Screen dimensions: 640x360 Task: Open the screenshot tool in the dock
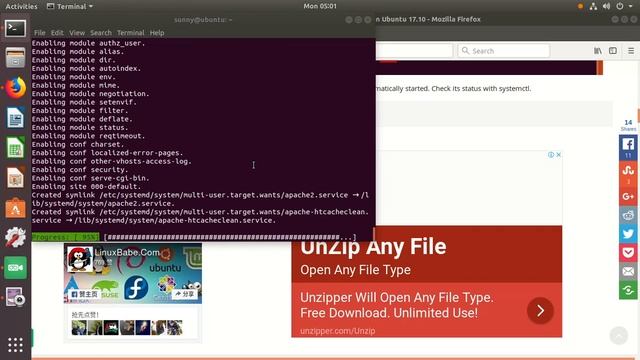pos(15,297)
